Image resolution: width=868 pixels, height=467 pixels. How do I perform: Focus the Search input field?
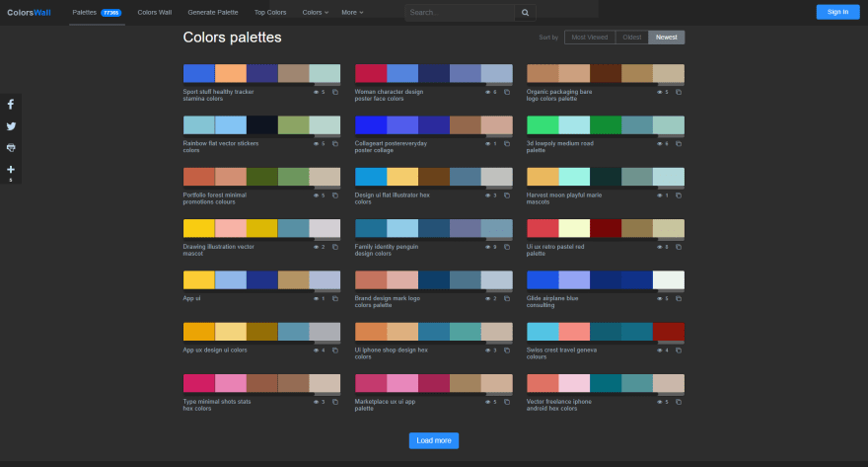coord(460,12)
